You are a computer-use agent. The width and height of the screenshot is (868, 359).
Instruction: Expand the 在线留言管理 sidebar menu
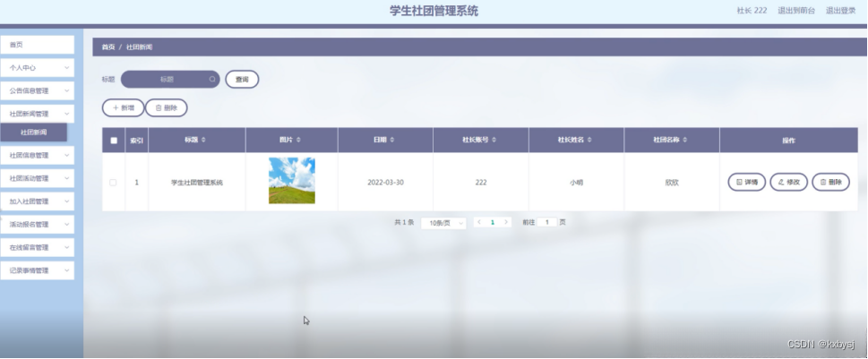[x=37, y=248]
